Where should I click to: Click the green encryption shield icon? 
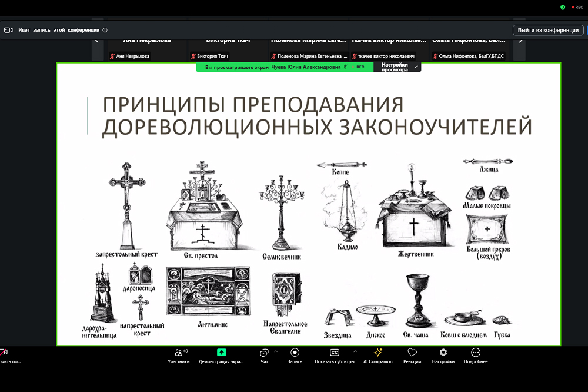[x=563, y=7]
